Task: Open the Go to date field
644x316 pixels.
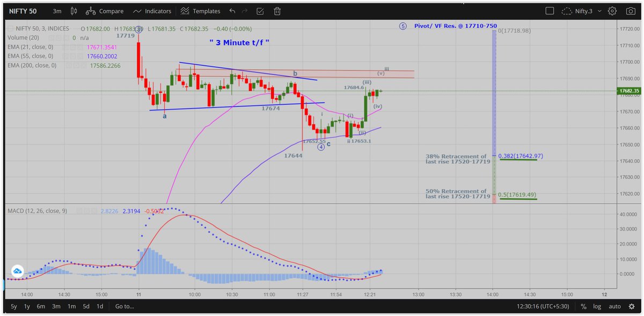Action: (x=124, y=306)
